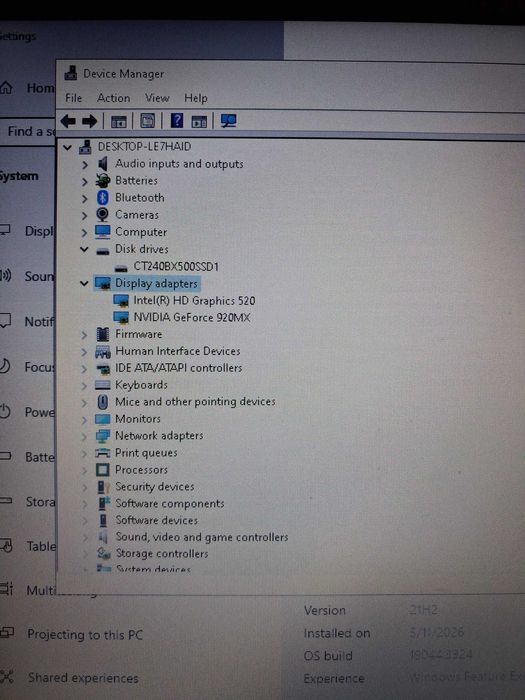This screenshot has width=525, height=700.
Task: Expand the Bluetooth category
Action: [x=84, y=198]
